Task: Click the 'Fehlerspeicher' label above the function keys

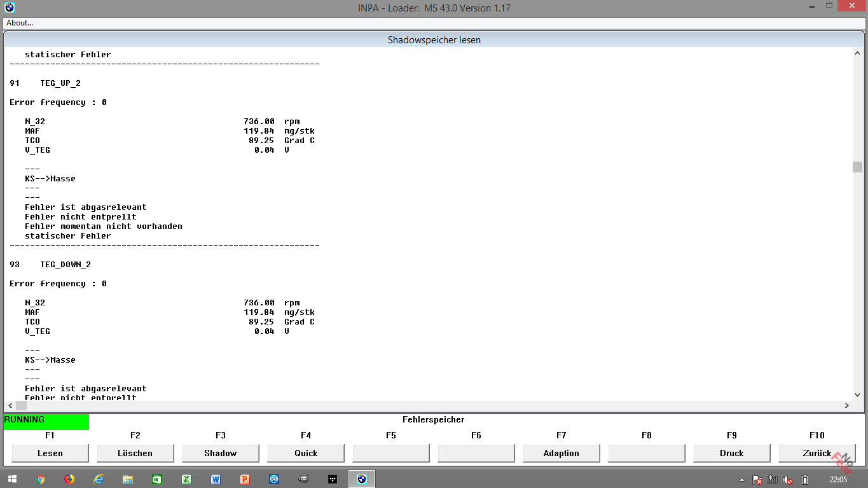Action: click(434, 420)
